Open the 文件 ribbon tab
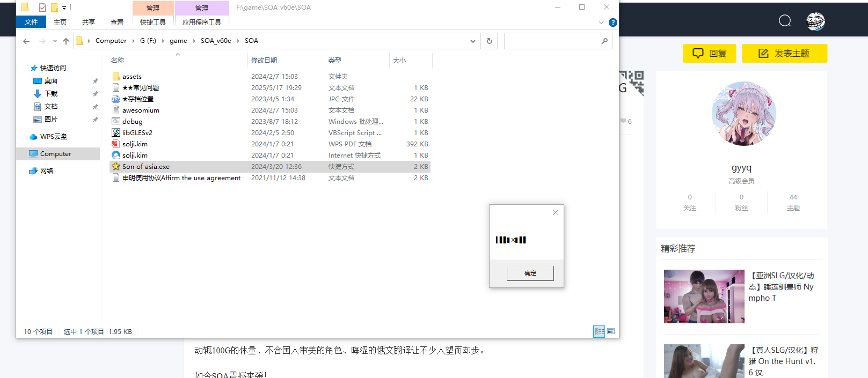Viewport: 868px width, 378px height. point(31,22)
